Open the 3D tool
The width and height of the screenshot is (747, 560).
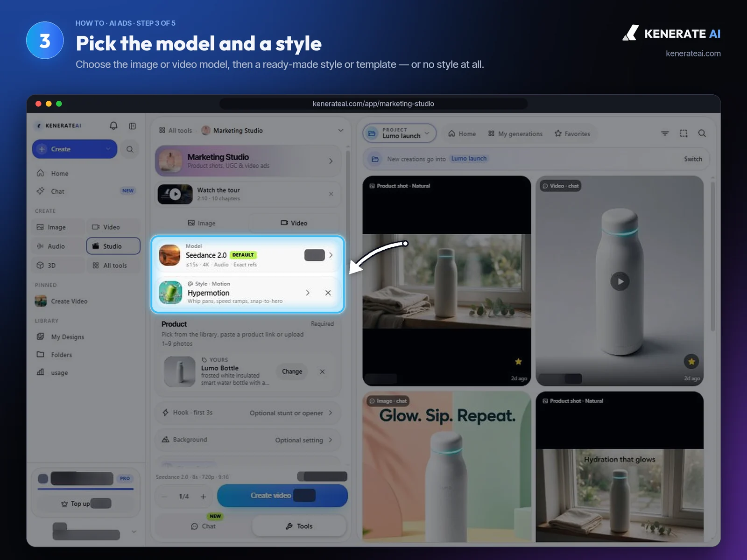click(x=59, y=266)
